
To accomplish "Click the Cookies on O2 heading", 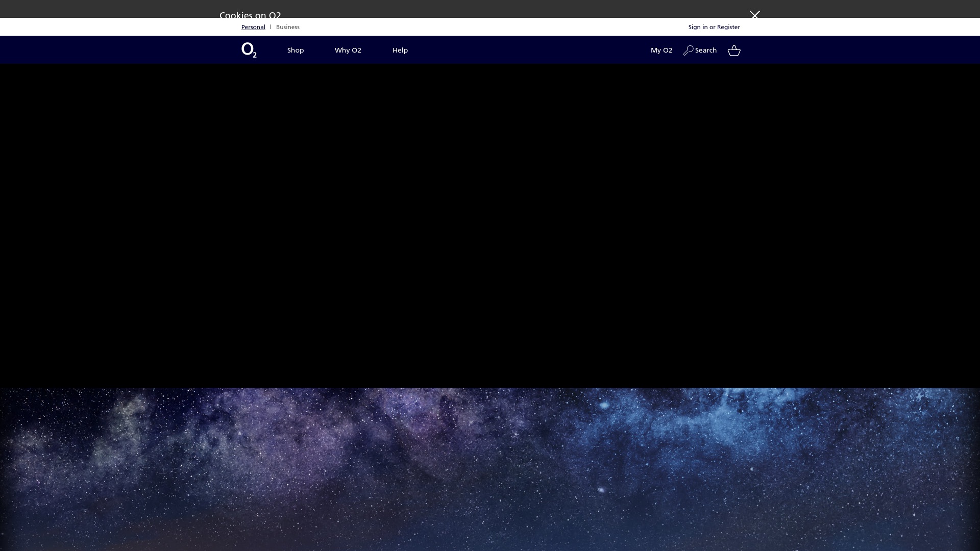I will (250, 15).
